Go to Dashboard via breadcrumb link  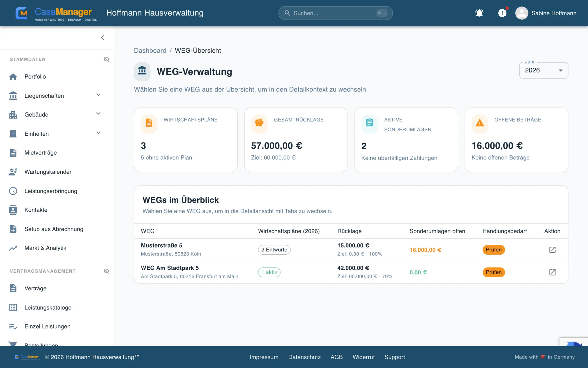coord(150,50)
